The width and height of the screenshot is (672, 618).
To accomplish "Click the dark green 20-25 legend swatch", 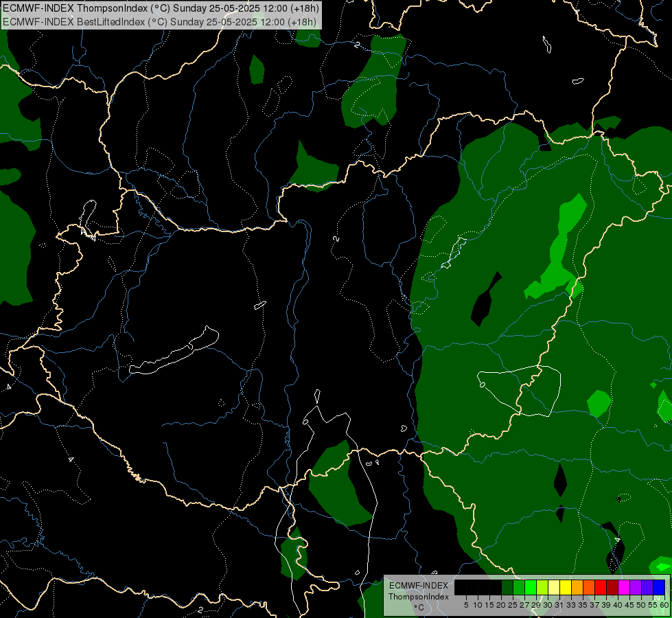I will (507, 587).
